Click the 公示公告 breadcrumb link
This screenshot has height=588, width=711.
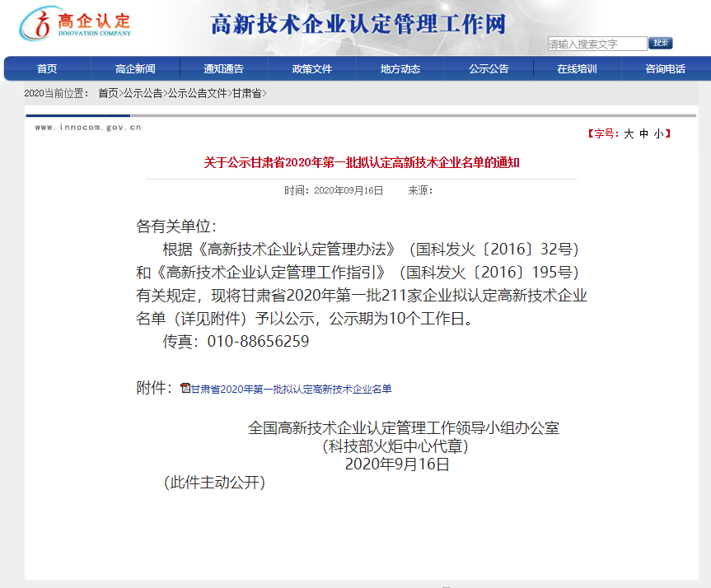(x=143, y=94)
